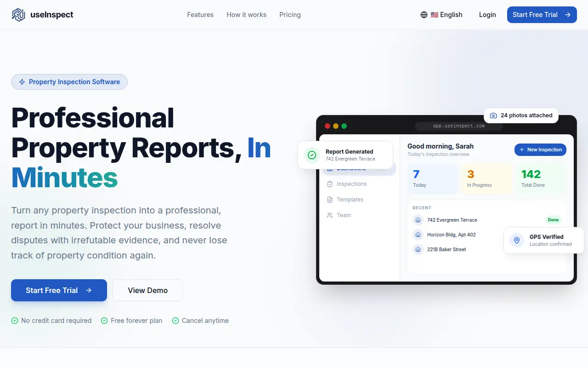This screenshot has width=588, height=368.
Task: Click the GPS Verified location pin icon
Action: (x=517, y=240)
